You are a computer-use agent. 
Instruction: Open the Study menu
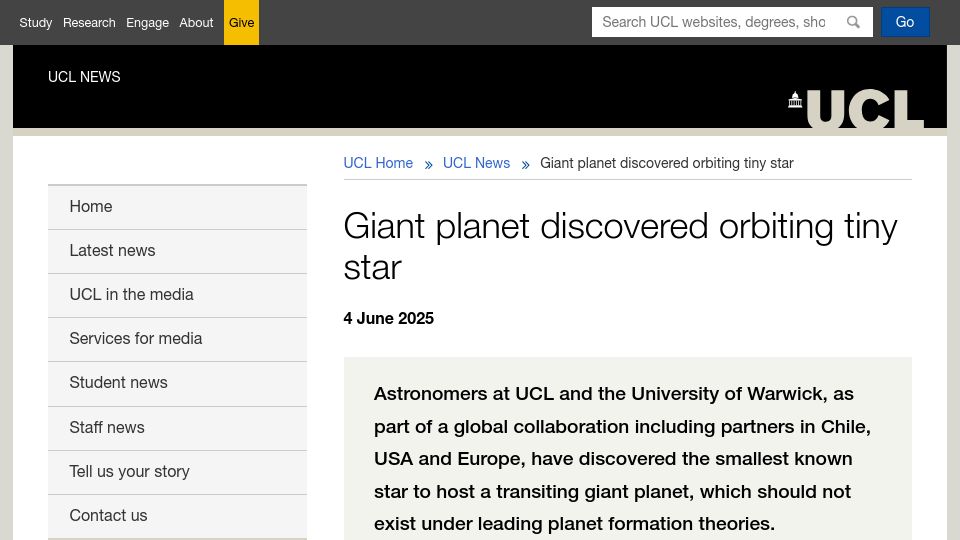click(36, 23)
